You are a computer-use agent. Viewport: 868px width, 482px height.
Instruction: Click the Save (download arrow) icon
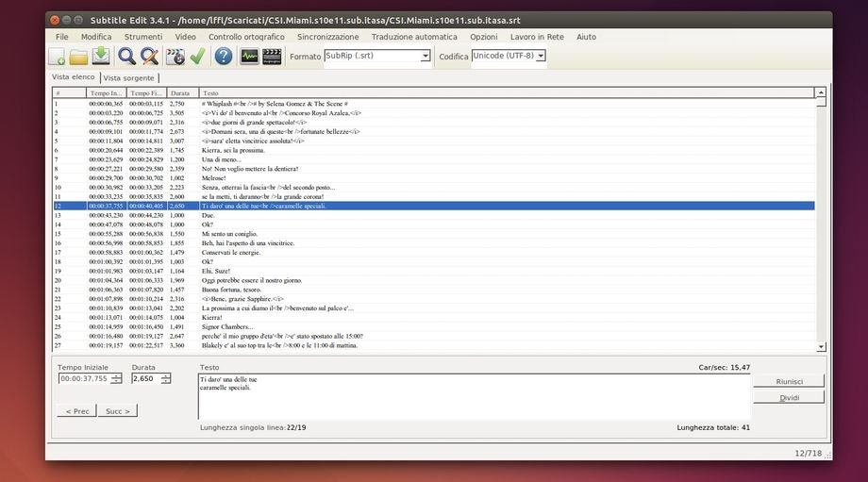[100, 57]
